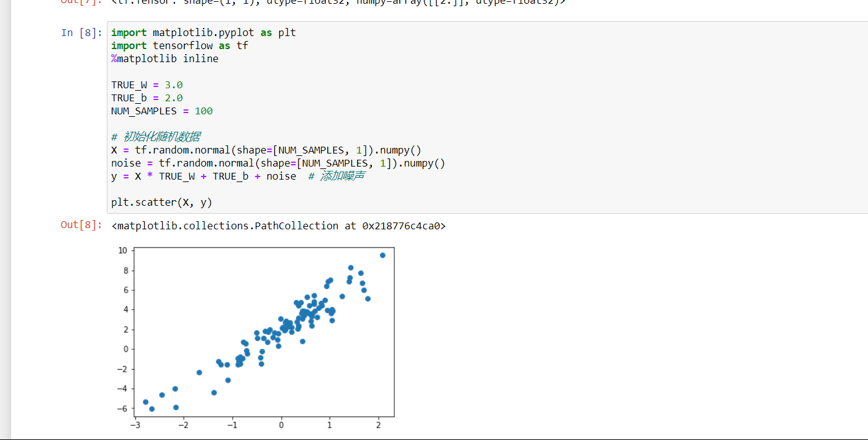Click the '# 初始化随机数据' comment
The width and height of the screenshot is (868, 440).
pyautogui.click(x=156, y=137)
